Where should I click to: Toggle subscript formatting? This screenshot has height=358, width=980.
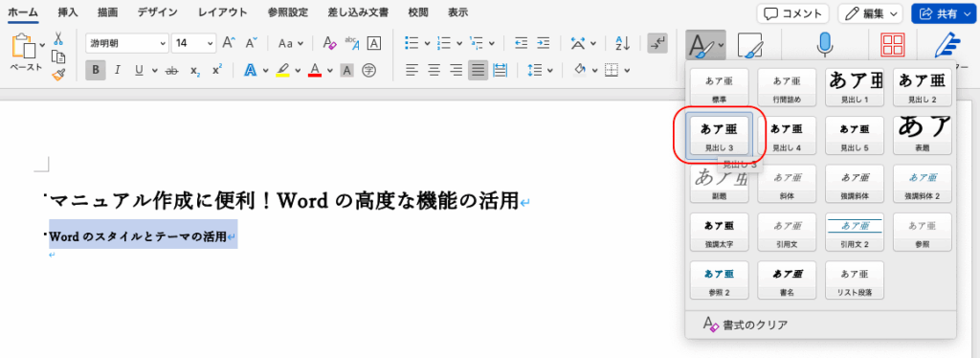point(195,70)
